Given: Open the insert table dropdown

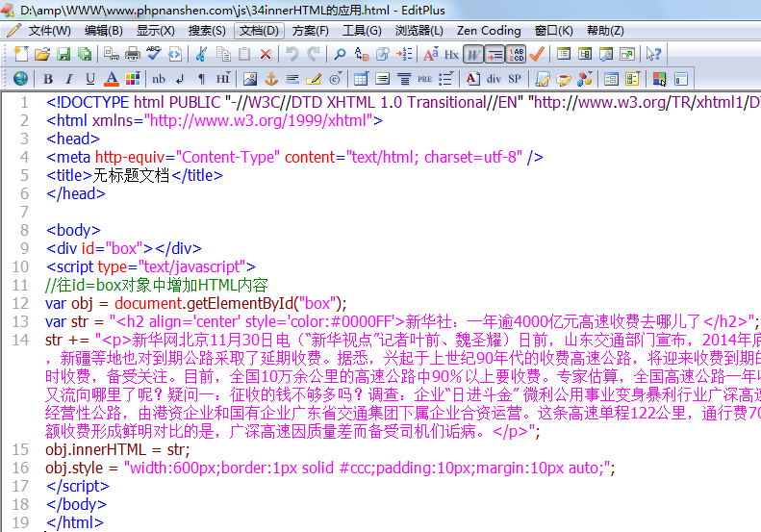Looking at the screenshot, I should tap(362, 79).
